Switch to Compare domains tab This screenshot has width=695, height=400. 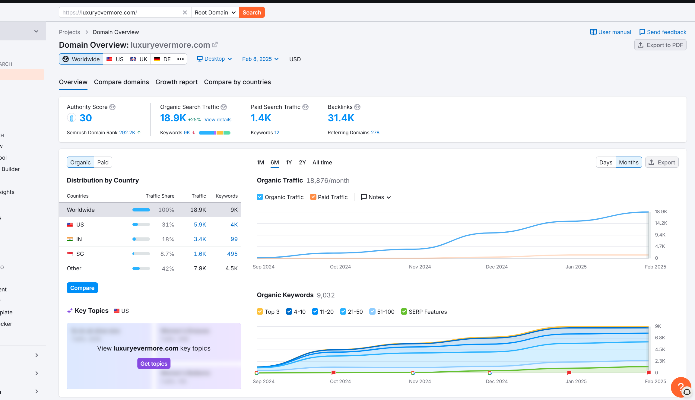tap(121, 82)
